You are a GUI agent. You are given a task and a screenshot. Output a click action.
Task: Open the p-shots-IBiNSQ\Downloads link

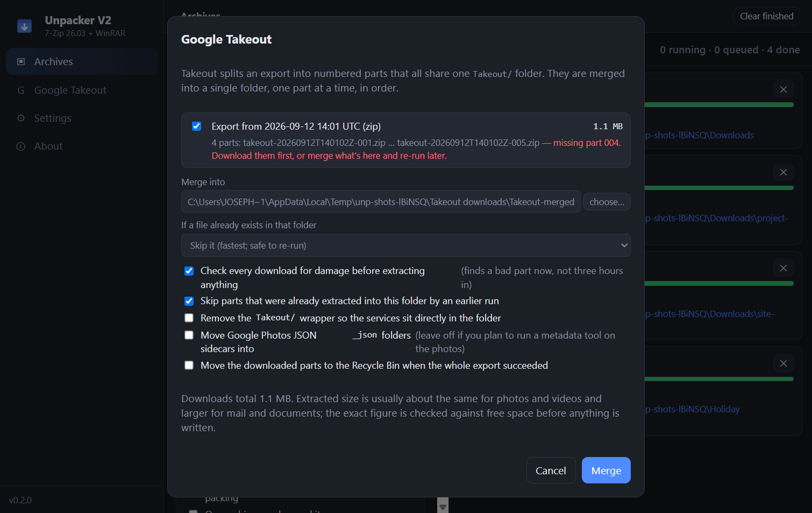click(x=699, y=135)
